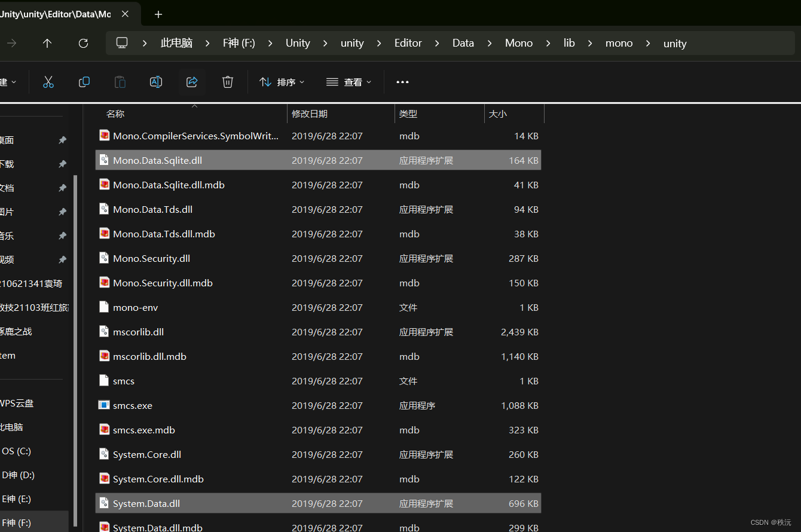Screen dimensions: 801x532
Task: Select the smcs file without extension
Action: 318,381
